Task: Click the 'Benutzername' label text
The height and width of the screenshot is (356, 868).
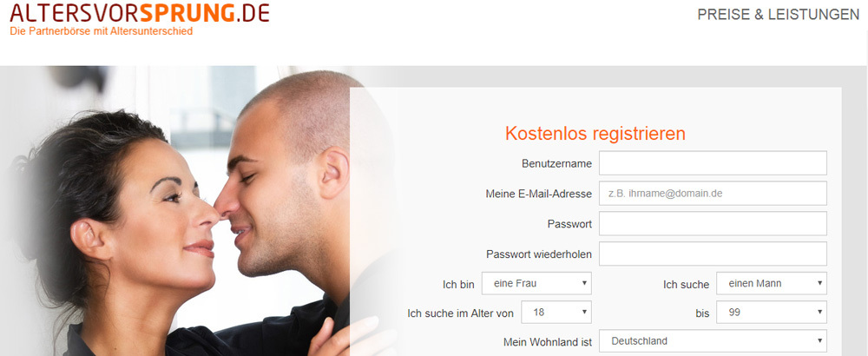Action: click(556, 164)
